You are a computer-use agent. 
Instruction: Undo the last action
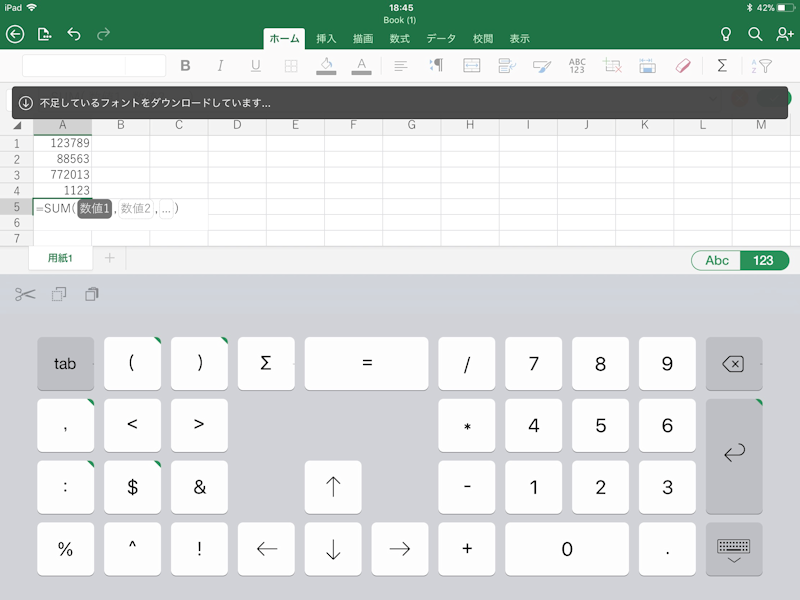(74, 34)
